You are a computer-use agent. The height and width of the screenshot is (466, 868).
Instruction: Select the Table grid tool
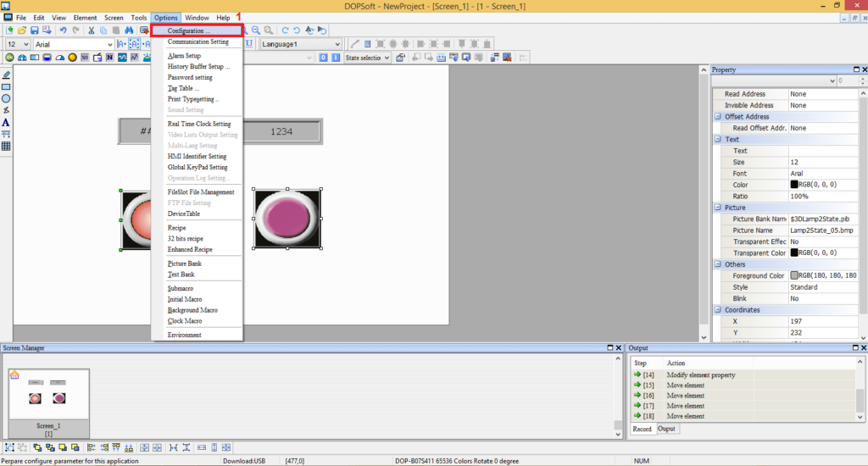point(6,146)
